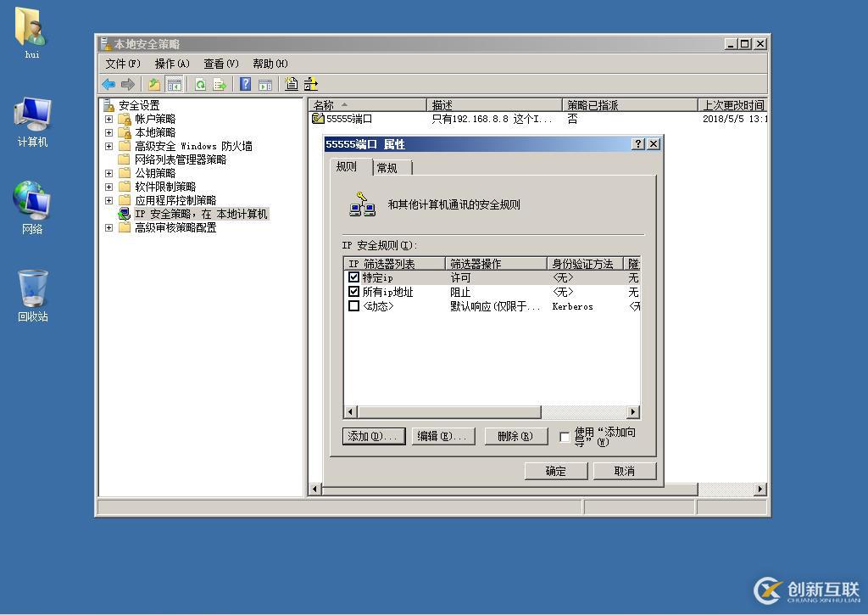The image size is (868, 615).
Task: Enable the <动态> default response rule checkbox
Action: 354,306
